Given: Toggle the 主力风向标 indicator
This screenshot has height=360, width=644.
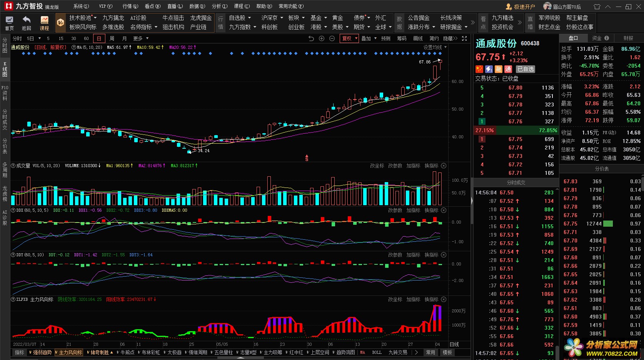Looking at the screenshot, I should click(x=68, y=352).
